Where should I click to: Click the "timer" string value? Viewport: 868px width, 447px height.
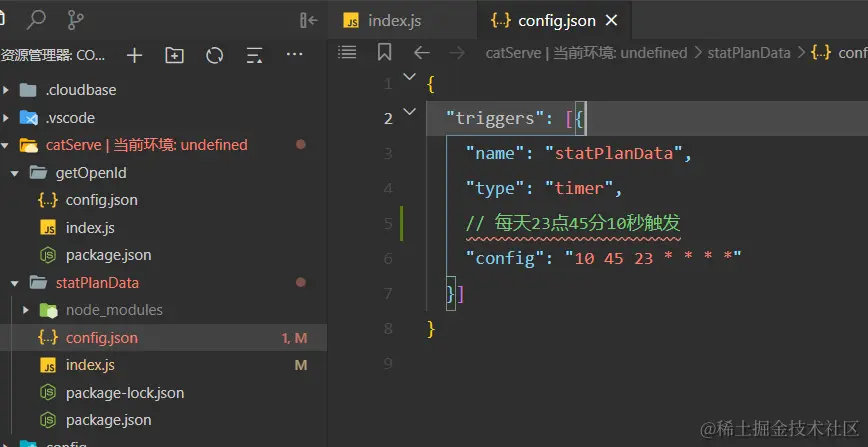[579, 188]
